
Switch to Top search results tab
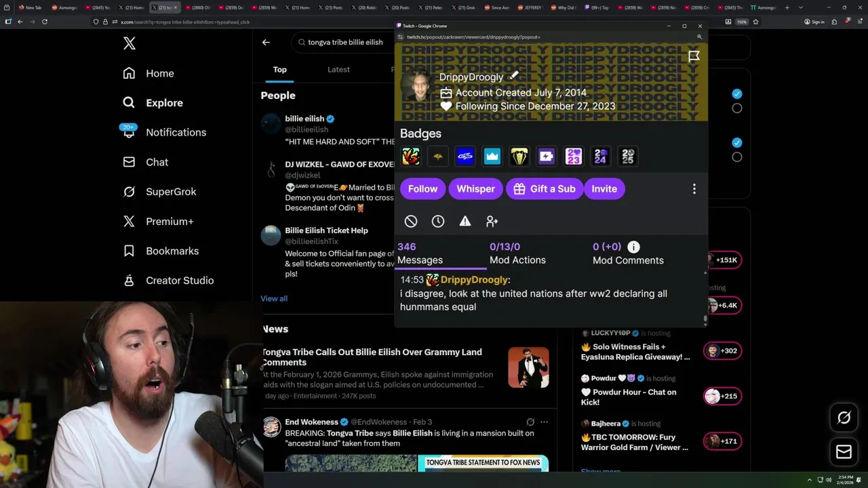coord(280,69)
